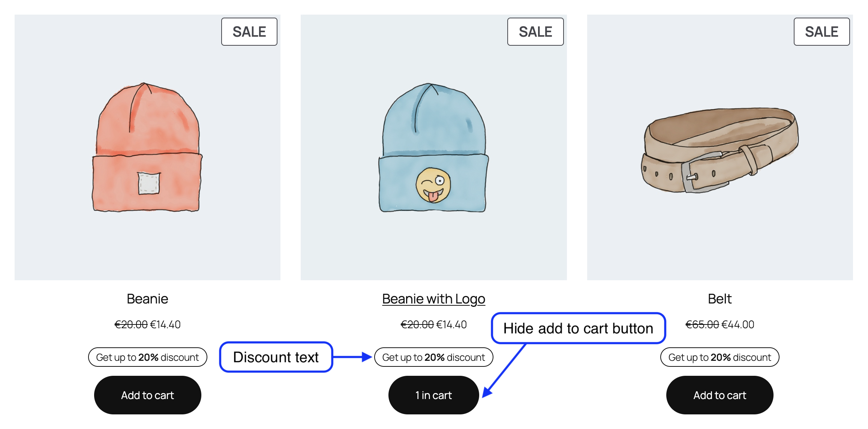This screenshot has height=429, width=868.
Task: Click the SALE badge on the Belt
Action: tap(821, 32)
